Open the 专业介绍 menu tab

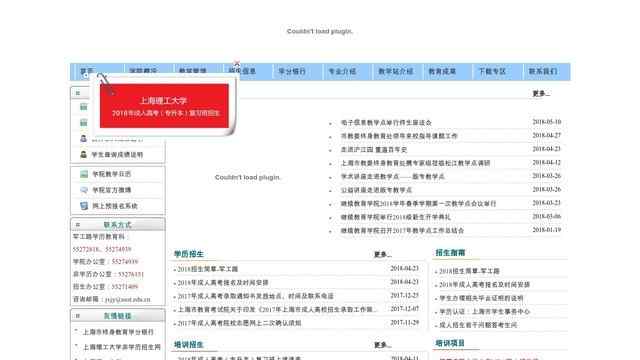(x=342, y=71)
